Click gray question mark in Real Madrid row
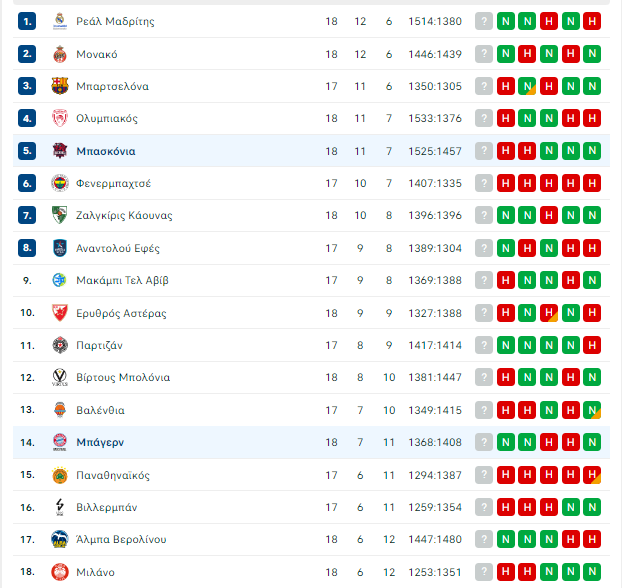 (484, 21)
